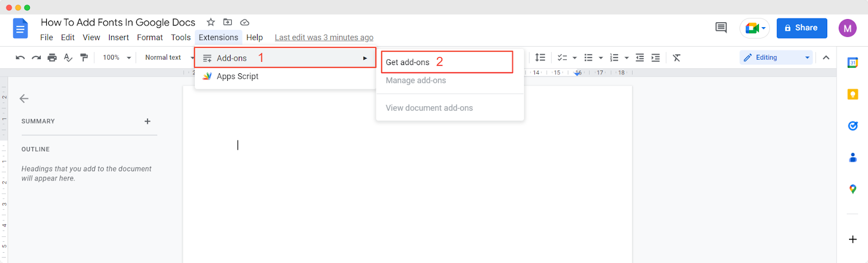The width and height of the screenshot is (868, 263).
Task: Open the Help menu
Action: [254, 37]
